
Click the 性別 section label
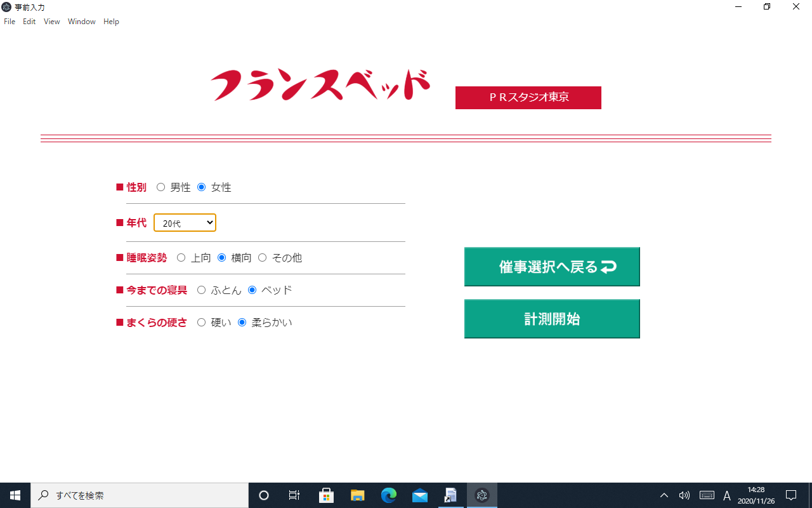136,187
